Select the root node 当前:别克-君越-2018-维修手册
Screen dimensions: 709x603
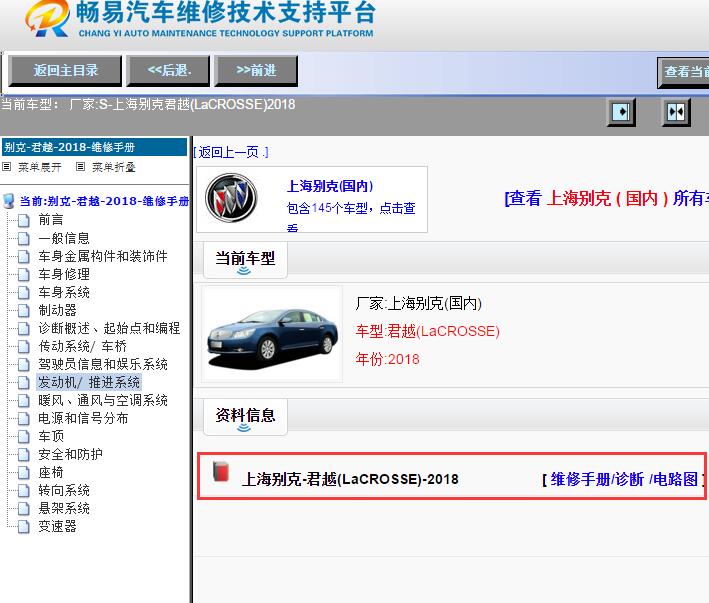pyautogui.click(x=104, y=201)
